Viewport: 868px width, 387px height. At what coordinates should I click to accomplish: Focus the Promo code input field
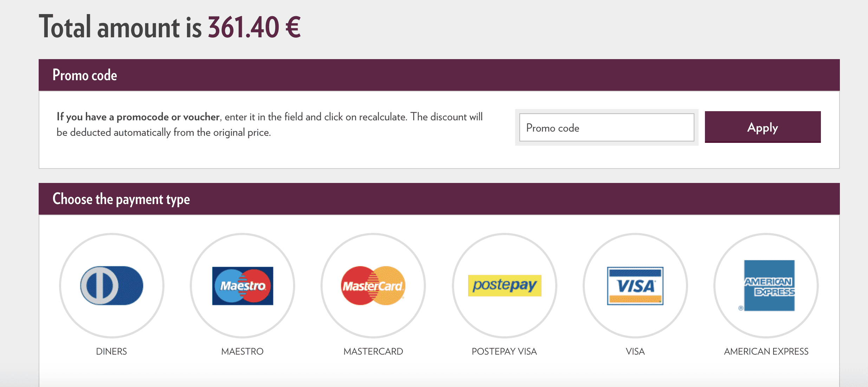pyautogui.click(x=607, y=128)
